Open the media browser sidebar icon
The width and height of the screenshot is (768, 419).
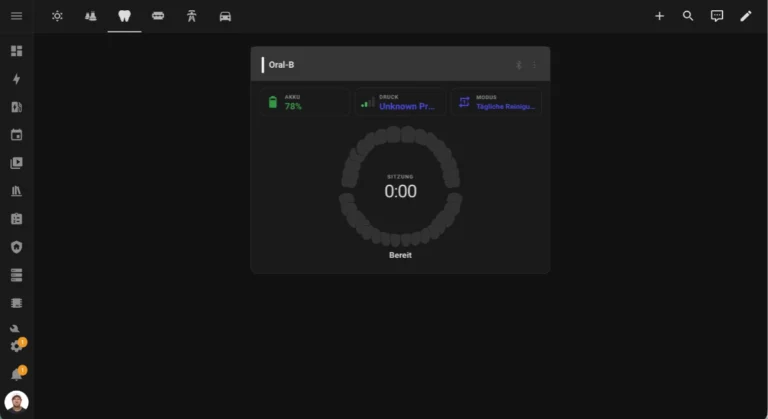[16, 163]
